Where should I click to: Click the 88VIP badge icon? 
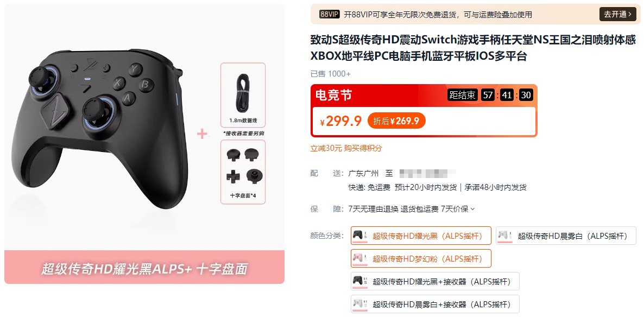(330, 14)
